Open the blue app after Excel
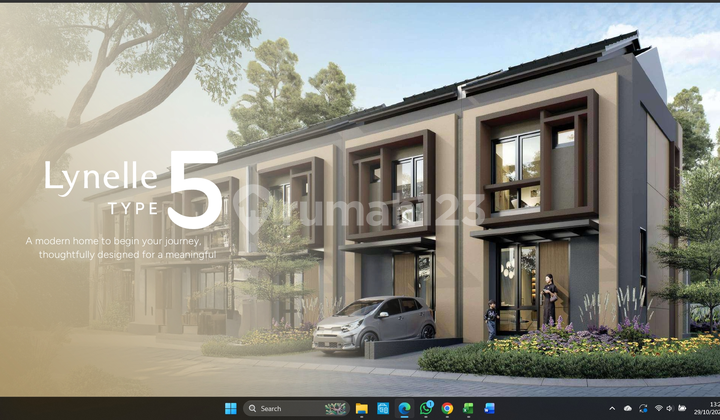Screen dimensions: 720x420 coord(489,408)
